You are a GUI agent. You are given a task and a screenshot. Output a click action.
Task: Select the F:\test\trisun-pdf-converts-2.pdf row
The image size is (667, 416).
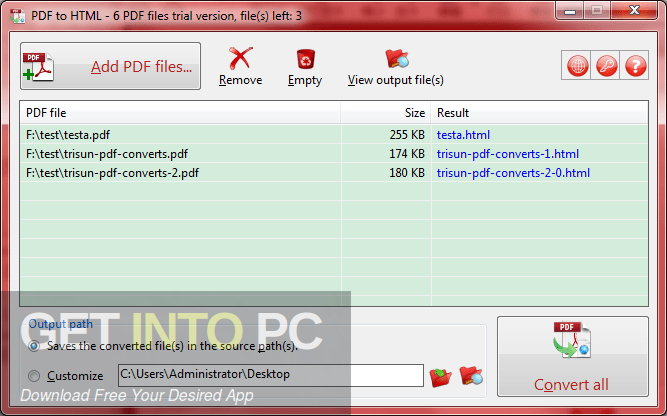(334, 173)
